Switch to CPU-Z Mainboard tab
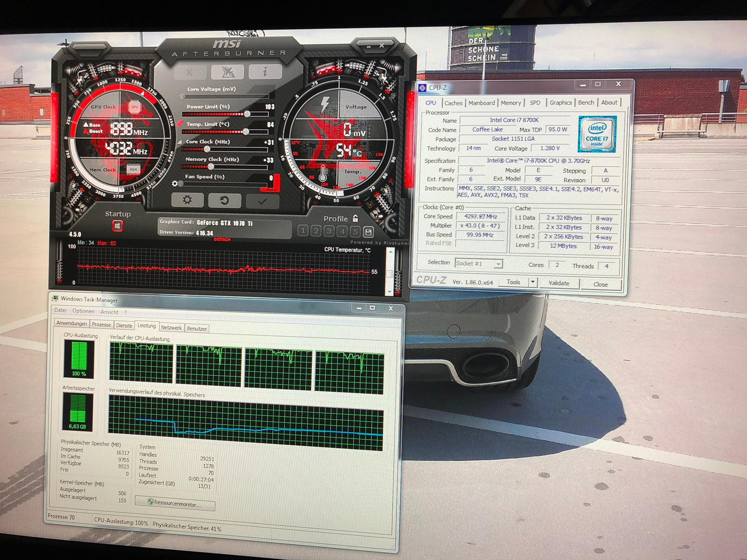 coord(481,103)
